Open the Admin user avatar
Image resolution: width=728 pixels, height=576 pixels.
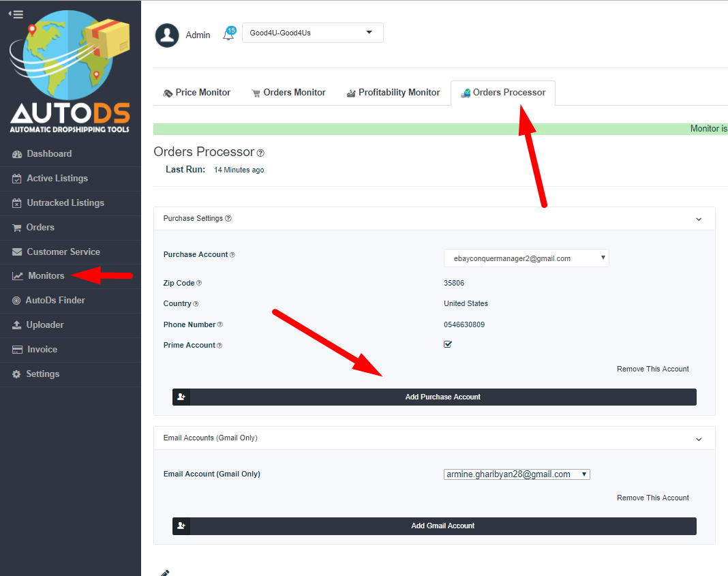pyautogui.click(x=167, y=35)
